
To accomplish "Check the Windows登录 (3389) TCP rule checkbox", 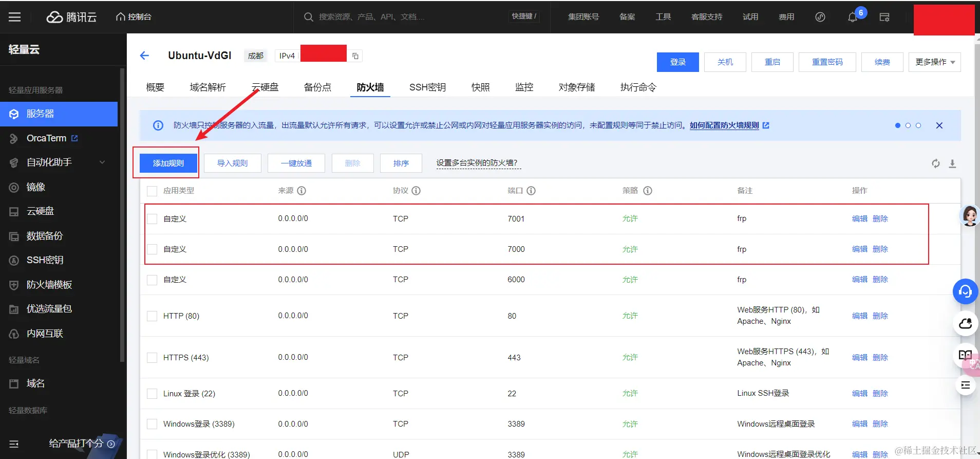I will (152, 424).
